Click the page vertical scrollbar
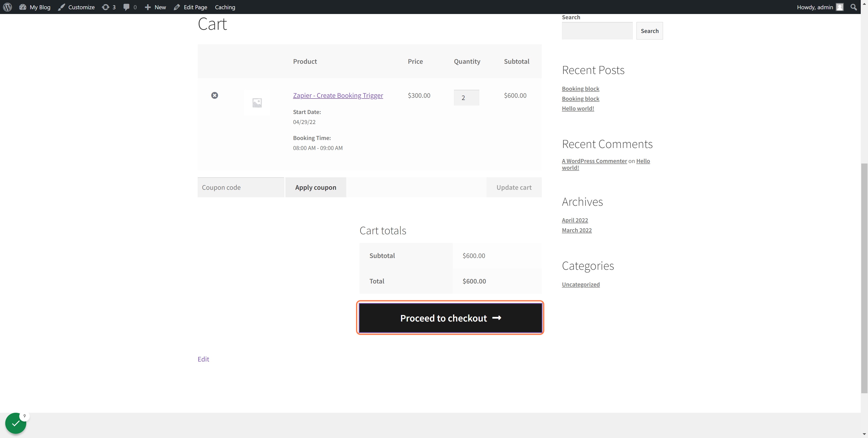The image size is (868, 438). pos(864,278)
